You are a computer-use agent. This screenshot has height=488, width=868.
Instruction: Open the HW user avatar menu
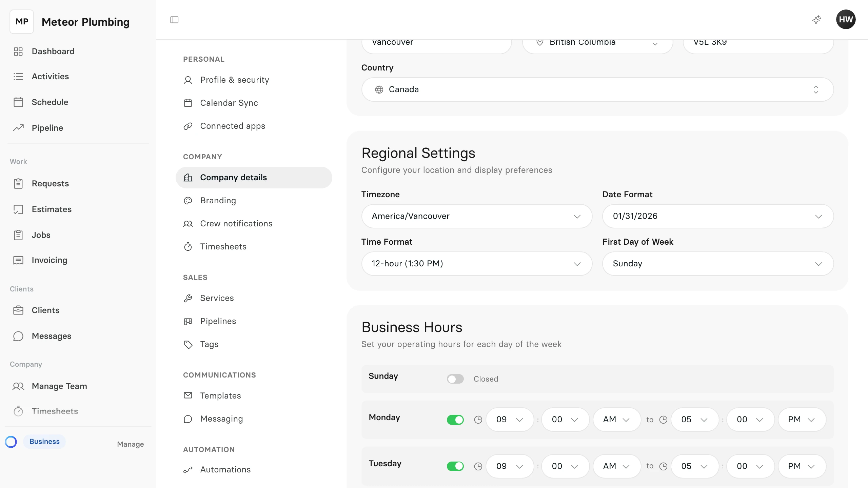click(846, 19)
